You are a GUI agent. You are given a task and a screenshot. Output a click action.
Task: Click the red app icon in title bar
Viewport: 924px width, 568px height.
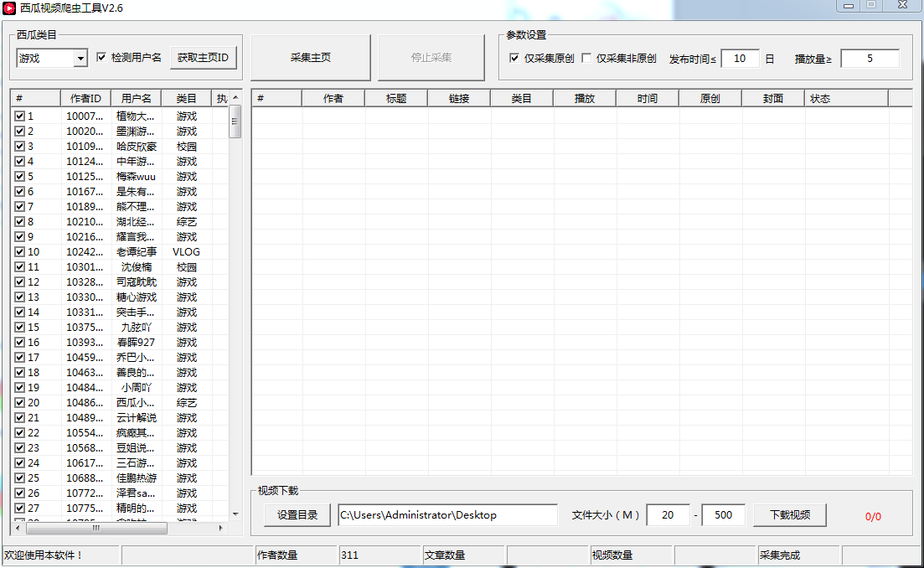[9, 8]
